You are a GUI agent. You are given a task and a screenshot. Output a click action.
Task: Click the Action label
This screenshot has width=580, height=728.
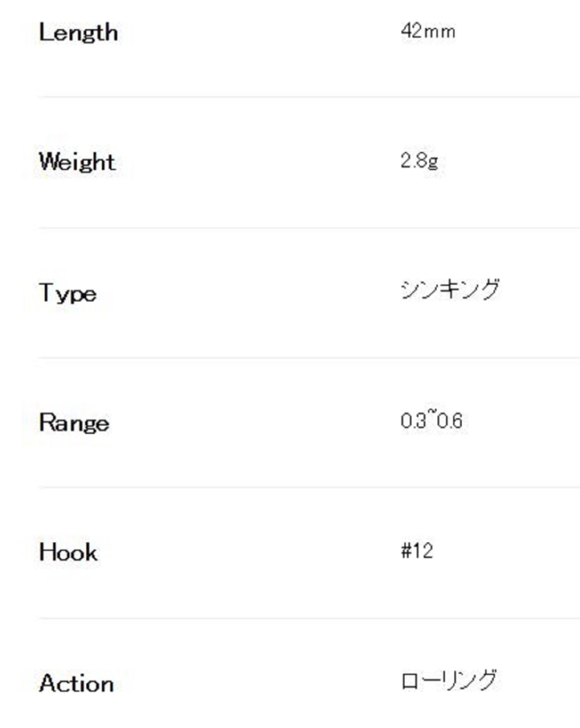pos(76,683)
